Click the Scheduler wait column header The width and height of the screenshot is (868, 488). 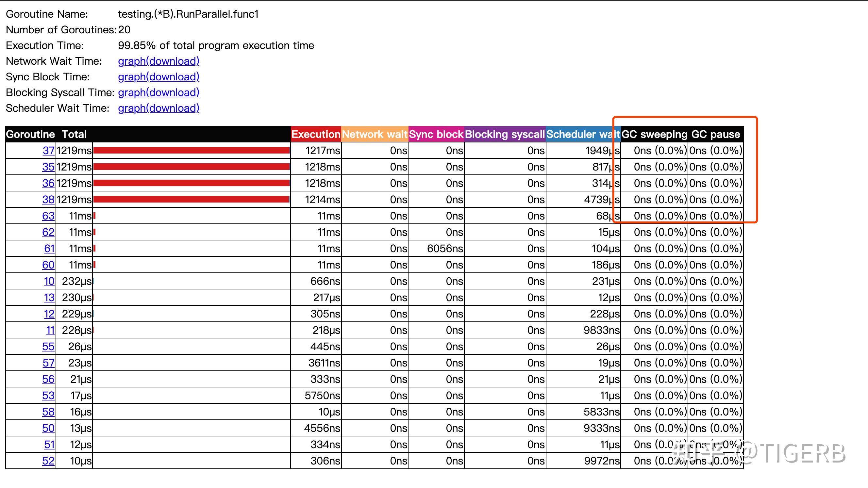[583, 134]
